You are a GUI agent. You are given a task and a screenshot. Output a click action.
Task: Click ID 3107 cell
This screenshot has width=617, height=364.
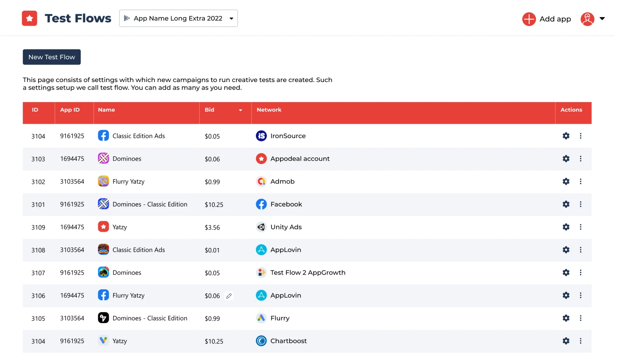38,273
